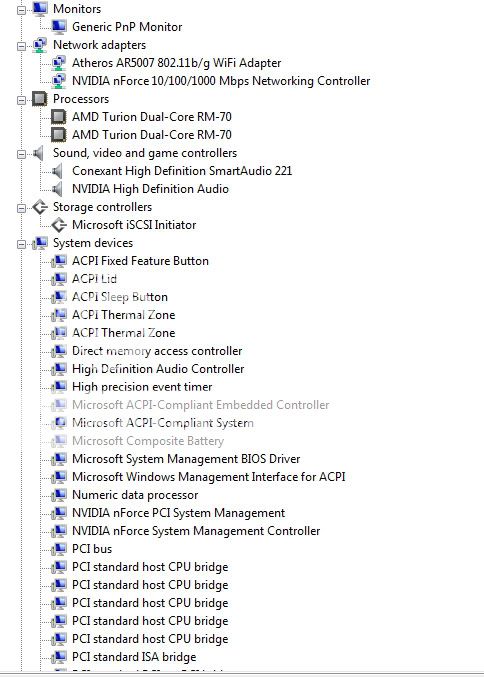484x677 pixels.
Task: Collapse the Monitors category
Action: tap(21, 10)
